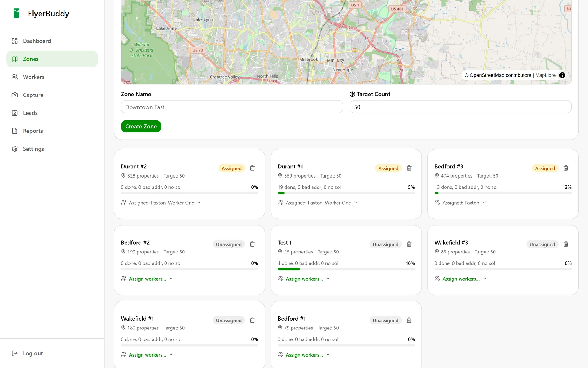This screenshot has width=588, height=368.
Task: Click the Assigned badge on Durant #2
Action: [x=232, y=168]
